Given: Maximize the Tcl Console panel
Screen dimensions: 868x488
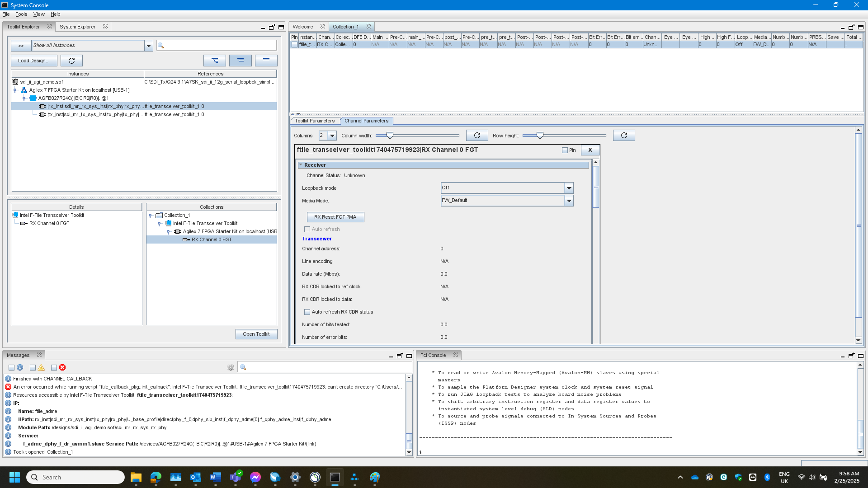Looking at the screenshot, I should (x=861, y=356).
